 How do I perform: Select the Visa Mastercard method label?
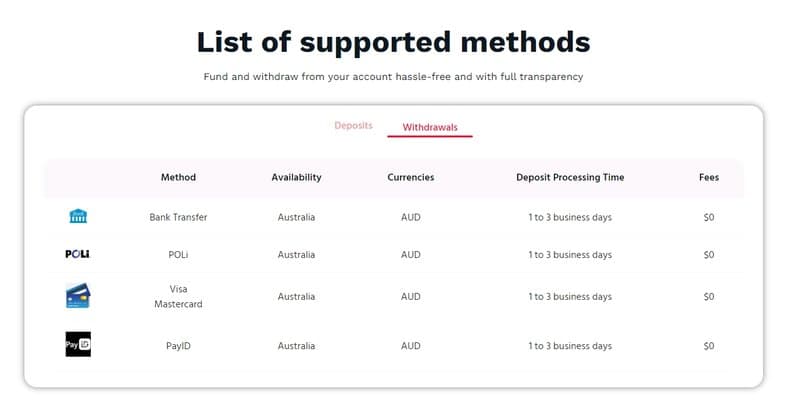(179, 296)
